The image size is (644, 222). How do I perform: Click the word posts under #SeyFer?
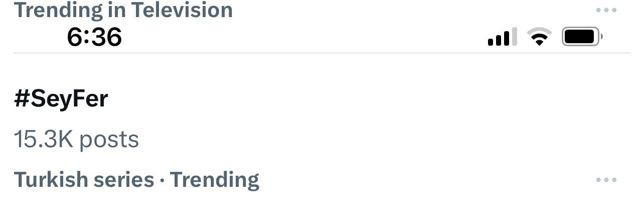(x=109, y=140)
